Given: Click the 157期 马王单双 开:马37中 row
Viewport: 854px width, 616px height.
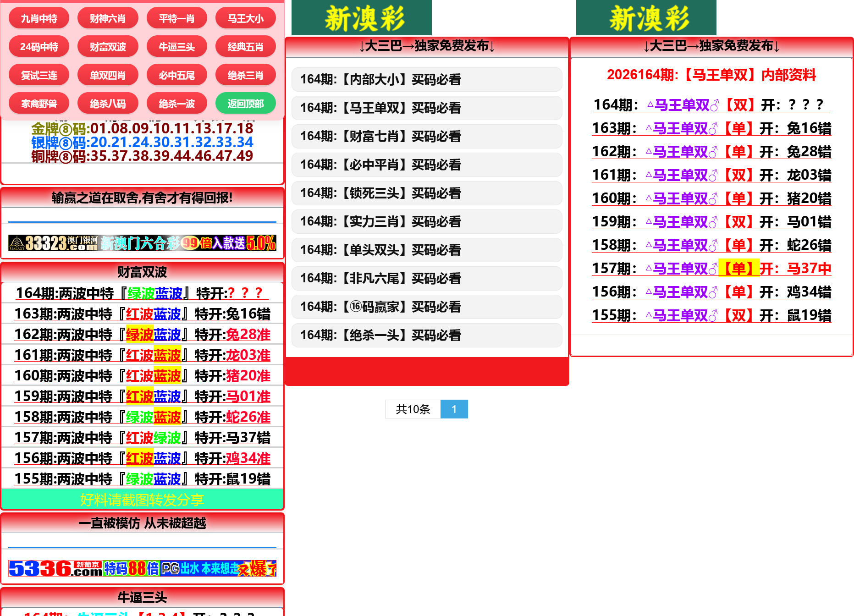Looking at the screenshot, I should [x=711, y=269].
